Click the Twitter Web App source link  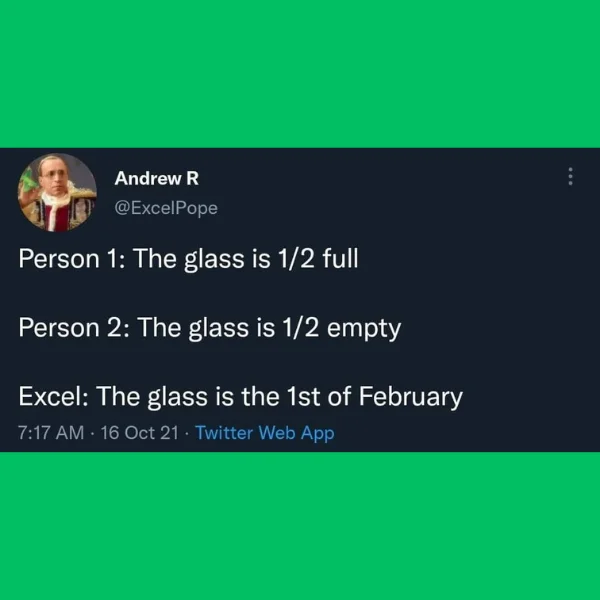point(265,433)
